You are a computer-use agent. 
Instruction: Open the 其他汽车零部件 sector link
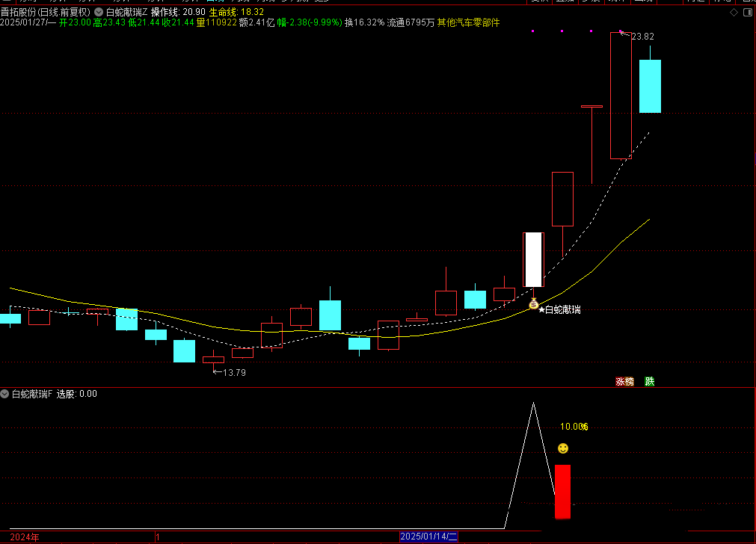(x=468, y=22)
